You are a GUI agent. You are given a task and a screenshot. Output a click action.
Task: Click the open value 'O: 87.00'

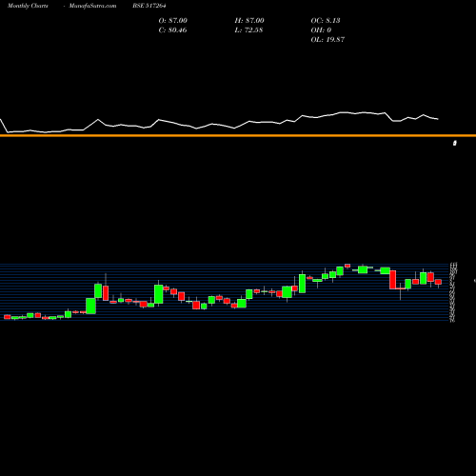(173, 21)
